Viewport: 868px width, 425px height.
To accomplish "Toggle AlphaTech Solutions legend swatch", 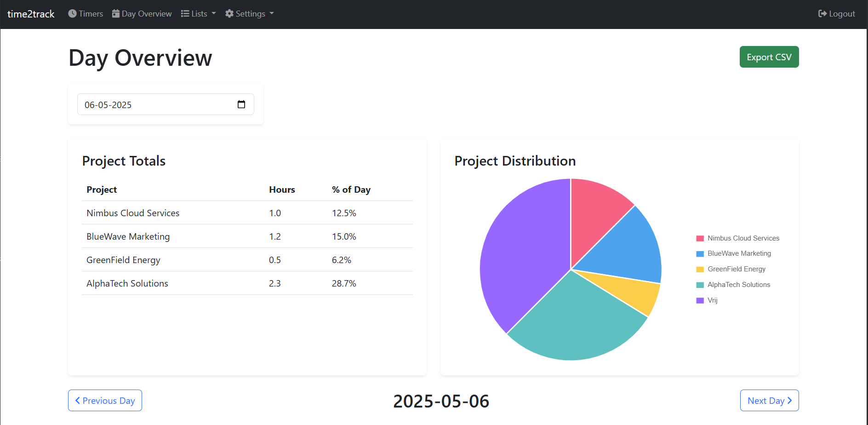I will [x=700, y=285].
